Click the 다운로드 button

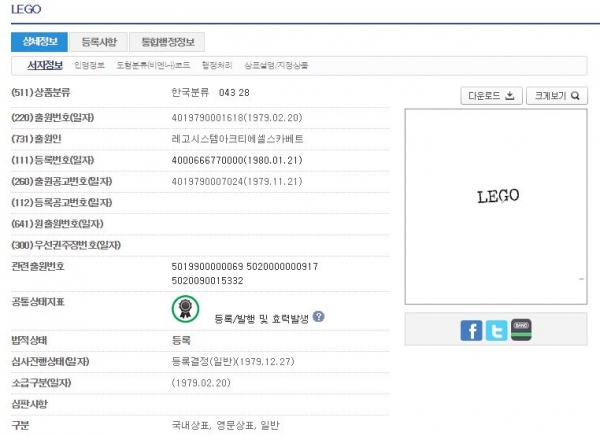pyautogui.click(x=491, y=96)
